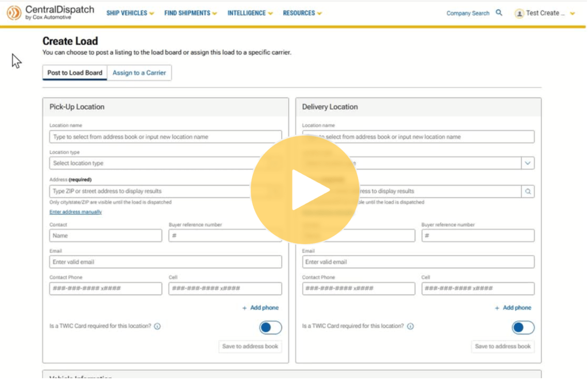This screenshot has width=588, height=385.
Task: Open the Ship Vehicles dropdown menu
Action: tap(130, 13)
